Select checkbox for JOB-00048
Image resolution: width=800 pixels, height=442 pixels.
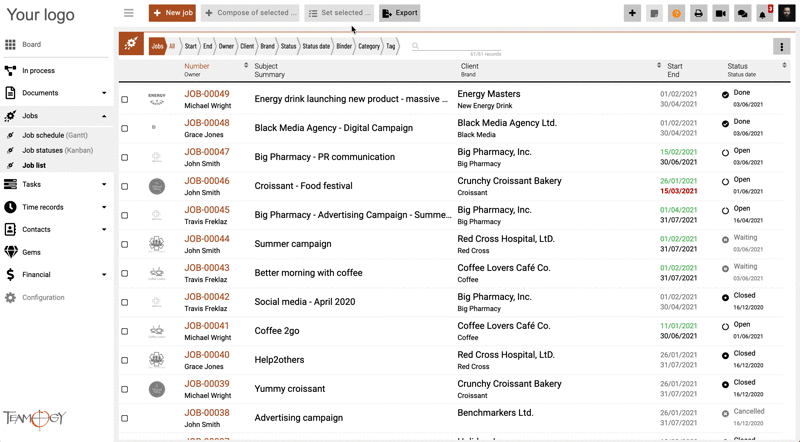(x=124, y=129)
